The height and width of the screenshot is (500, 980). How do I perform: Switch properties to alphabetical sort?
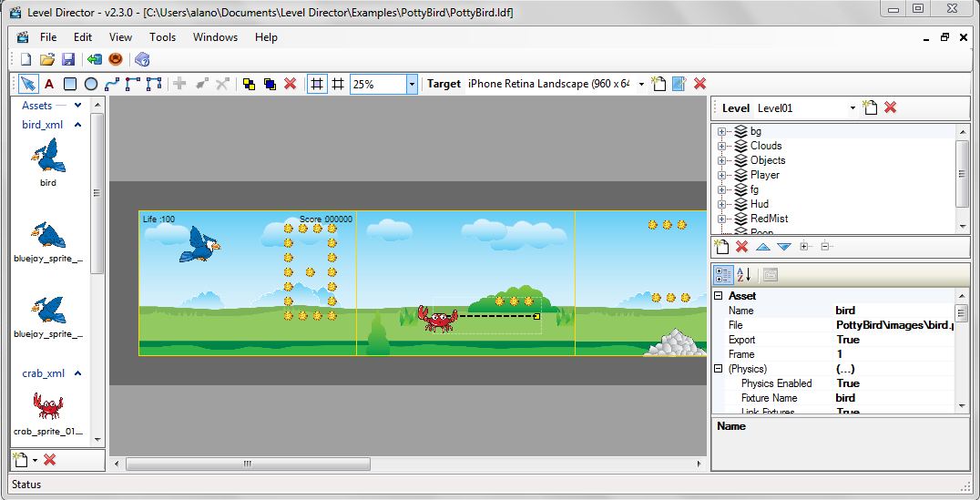[744, 274]
